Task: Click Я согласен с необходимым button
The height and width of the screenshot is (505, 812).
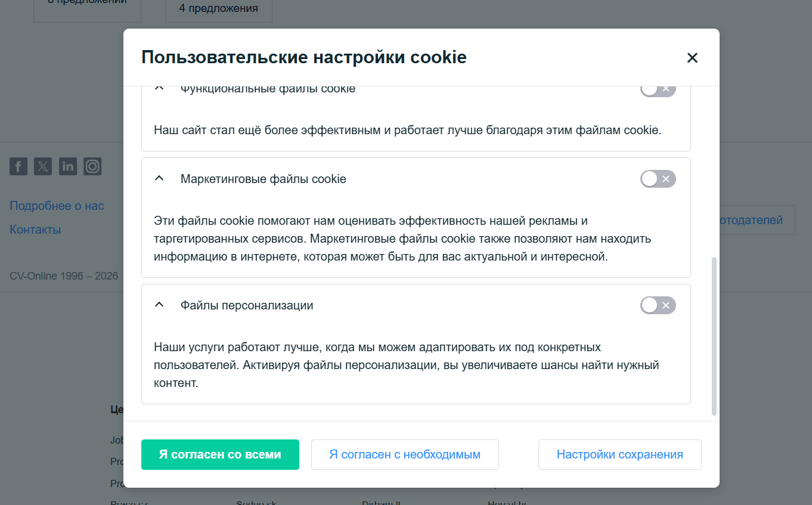Action: (405, 454)
